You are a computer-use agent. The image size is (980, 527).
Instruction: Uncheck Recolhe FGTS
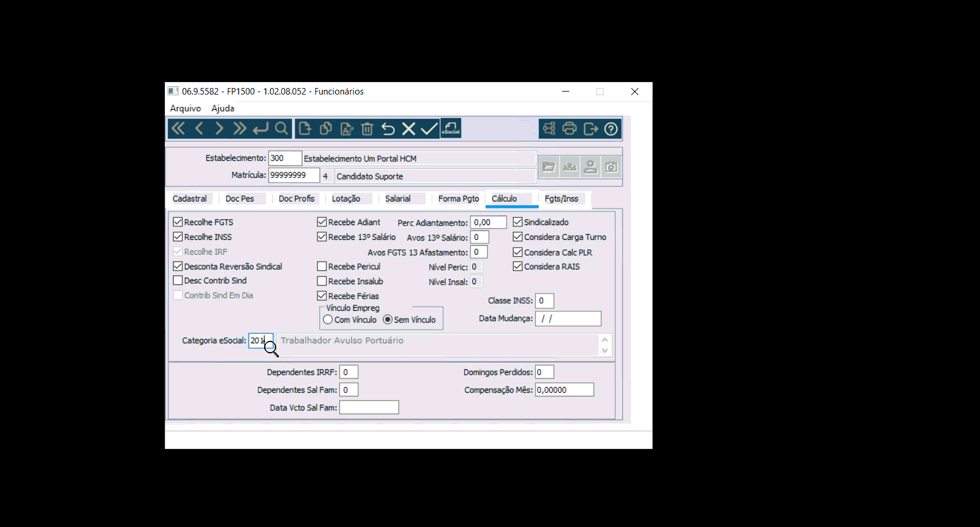178,222
